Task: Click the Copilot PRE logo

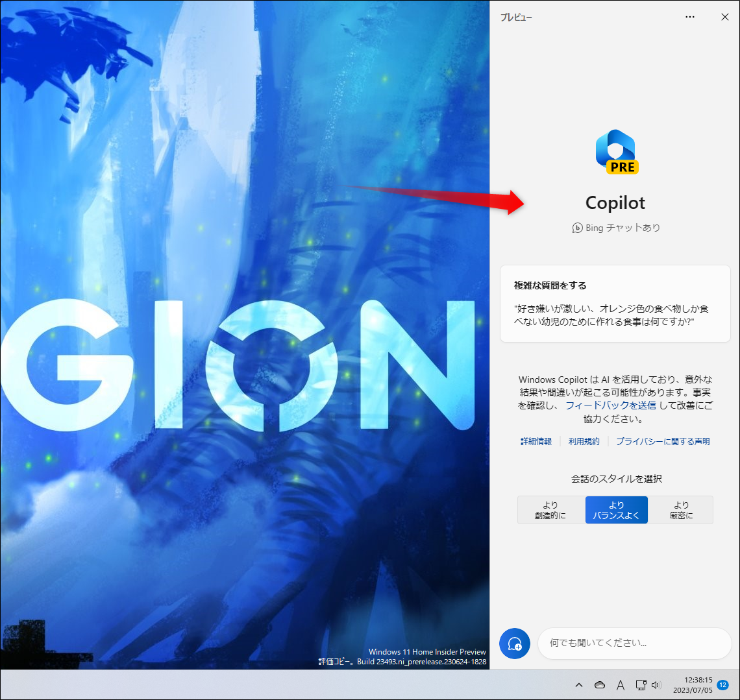Action: (616, 152)
